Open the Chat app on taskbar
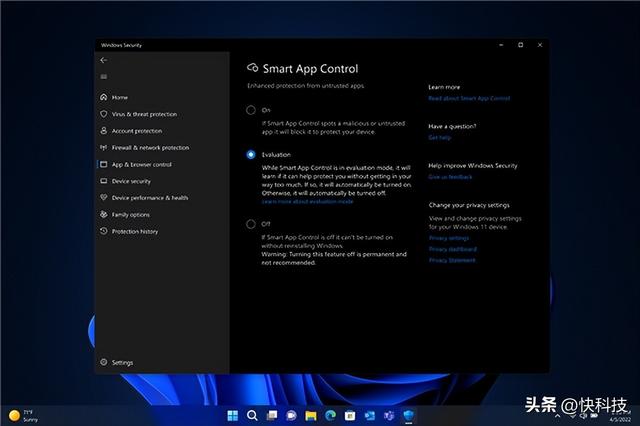640x426 pixels. pos(291,415)
